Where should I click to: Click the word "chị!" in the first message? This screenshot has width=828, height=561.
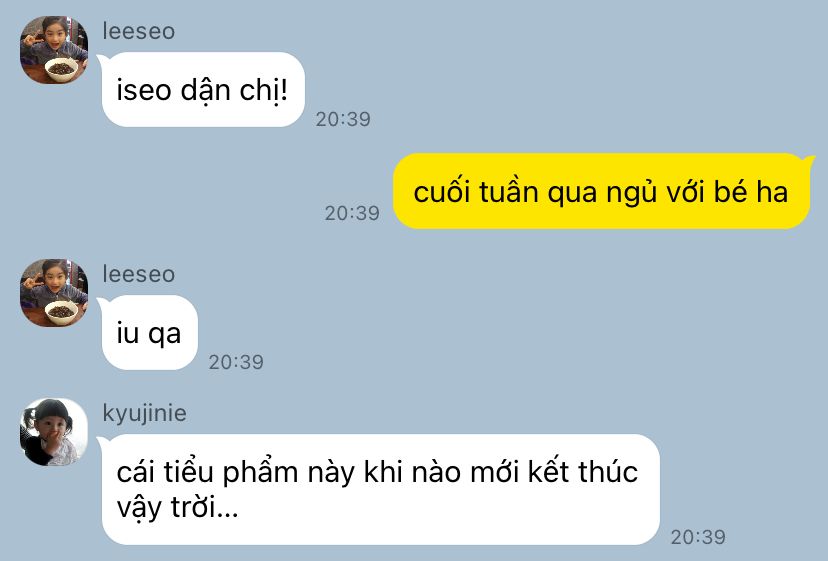(x=264, y=90)
